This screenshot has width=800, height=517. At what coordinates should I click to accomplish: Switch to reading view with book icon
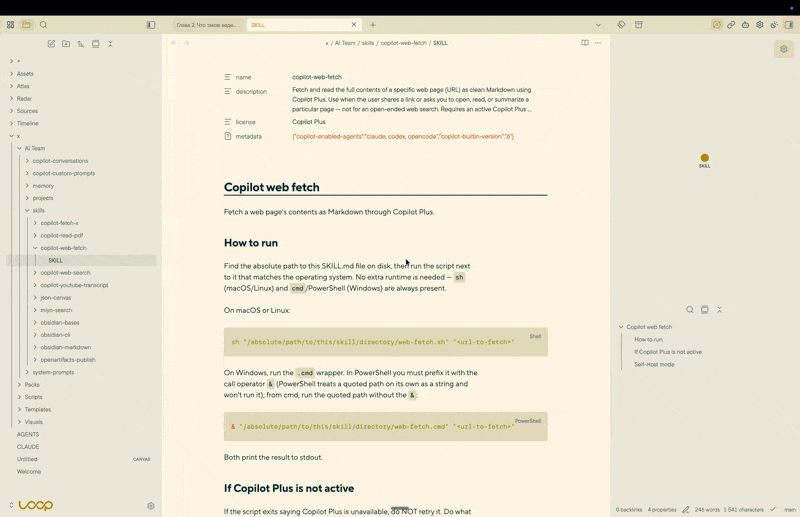(x=585, y=43)
